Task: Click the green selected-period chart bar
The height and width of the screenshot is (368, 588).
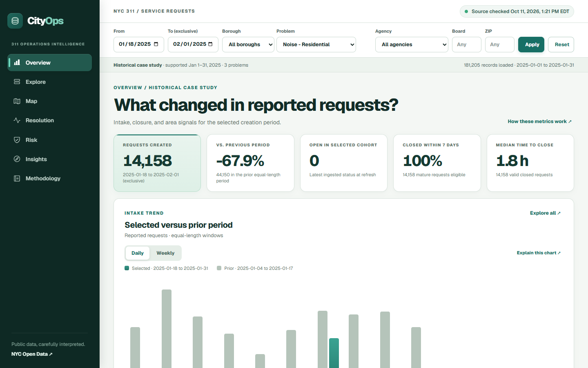Action: click(334, 353)
